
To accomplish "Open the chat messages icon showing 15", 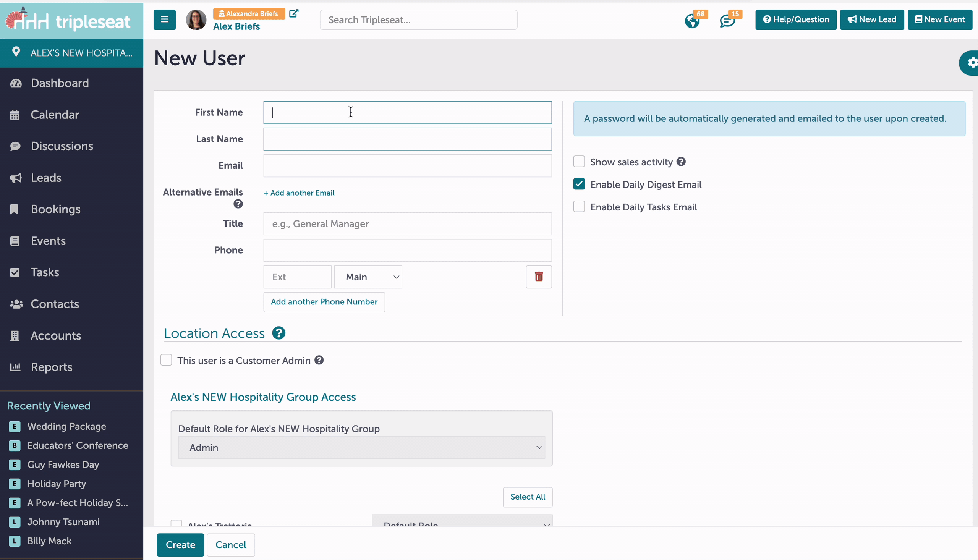I will pyautogui.click(x=728, y=20).
